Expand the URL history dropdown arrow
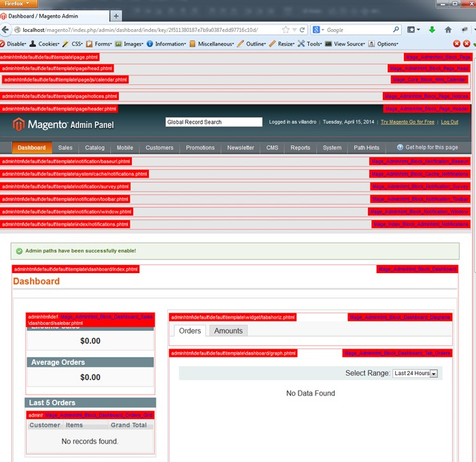This screenshot has width=476, height=462. pyautogui.click(x=294, y=30)
